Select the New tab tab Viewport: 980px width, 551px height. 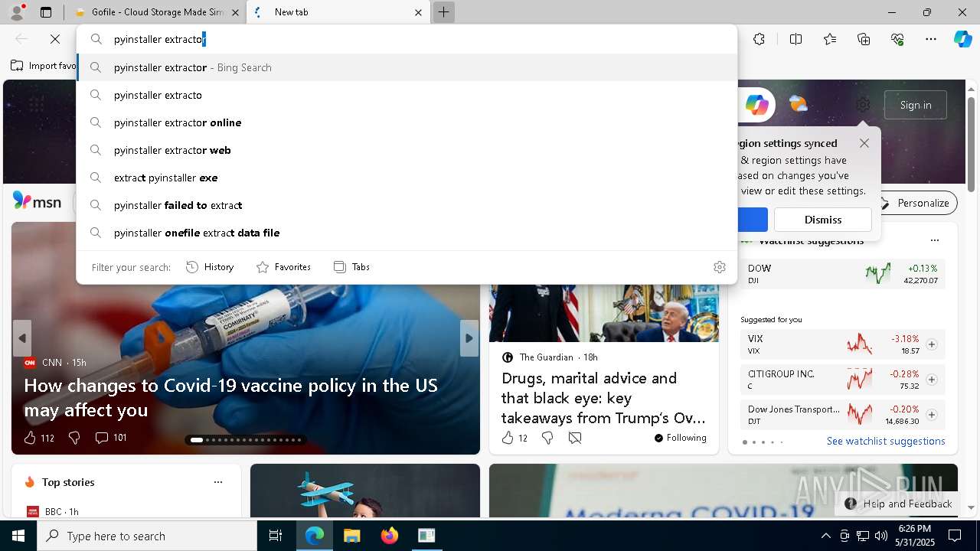[x=338, y=12]
